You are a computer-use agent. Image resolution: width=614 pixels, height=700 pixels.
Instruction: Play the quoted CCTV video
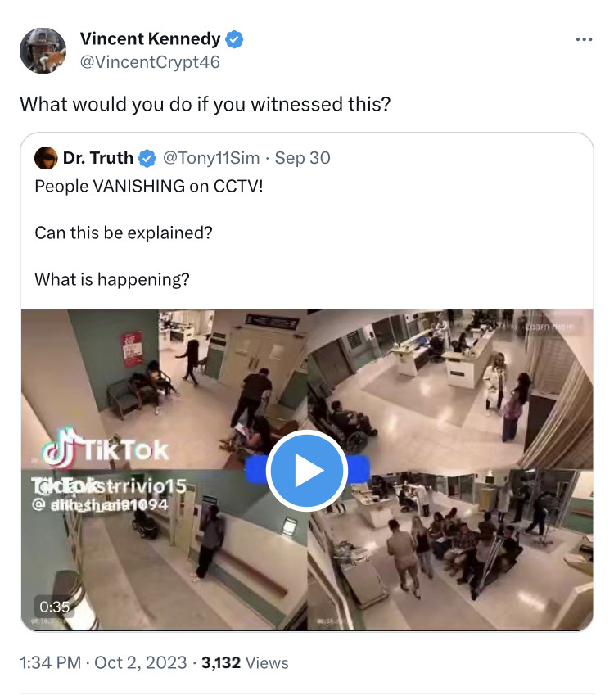tap(307, 470)
